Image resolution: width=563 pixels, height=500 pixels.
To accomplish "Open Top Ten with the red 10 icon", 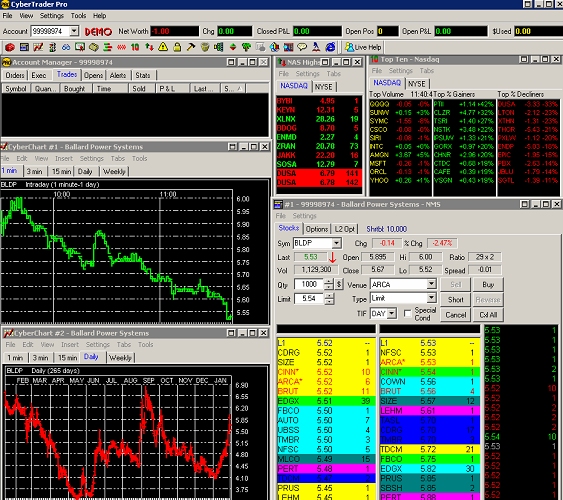I will point(135,47).
